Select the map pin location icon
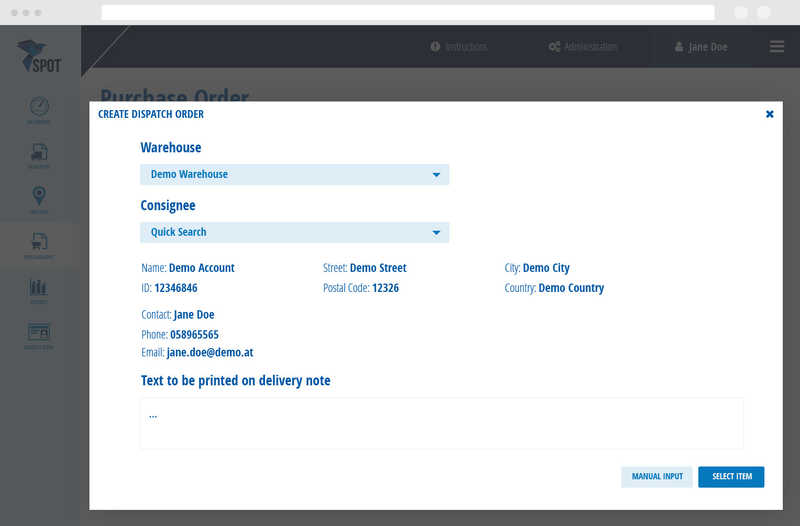800x526 pixels. coord(39,197)
